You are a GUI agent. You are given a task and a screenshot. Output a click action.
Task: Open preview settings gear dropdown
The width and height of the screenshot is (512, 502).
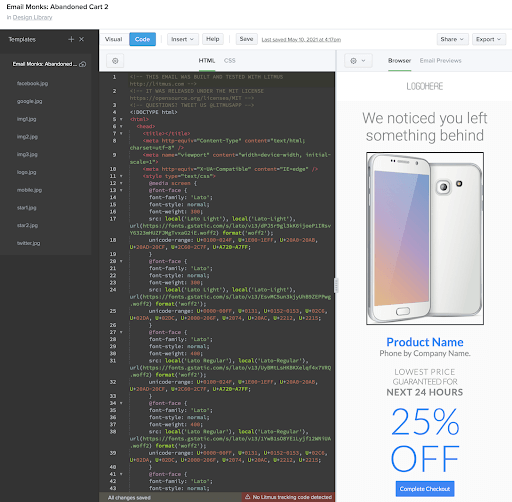[x=358, y=61]
